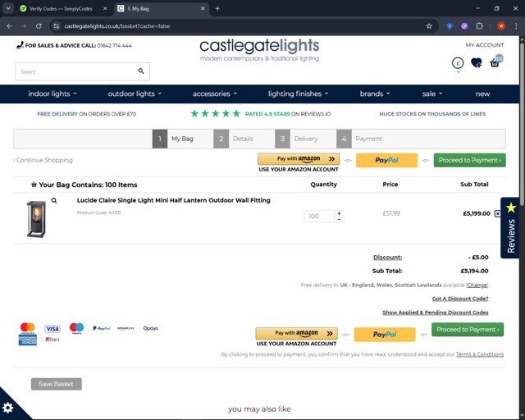Open the Lucide Claire product title link
The width and height of the screenshot is (525, 420).
(x=173, y=200)
